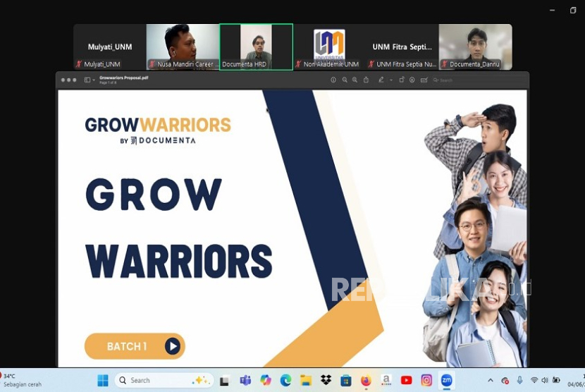585x392 pixels.
Task: Launch Instagram from the taskbar
Action: coord(426,380)
